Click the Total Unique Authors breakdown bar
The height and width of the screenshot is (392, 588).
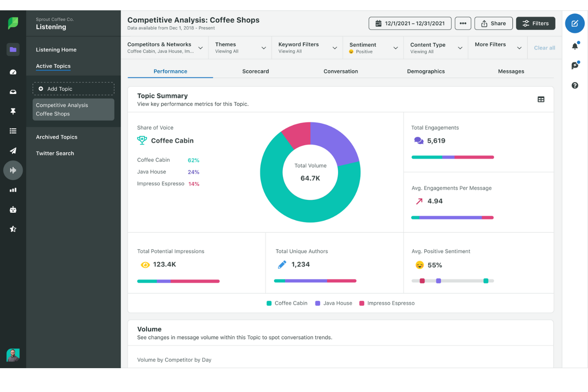pyautogui.click(x=315, y=281)
